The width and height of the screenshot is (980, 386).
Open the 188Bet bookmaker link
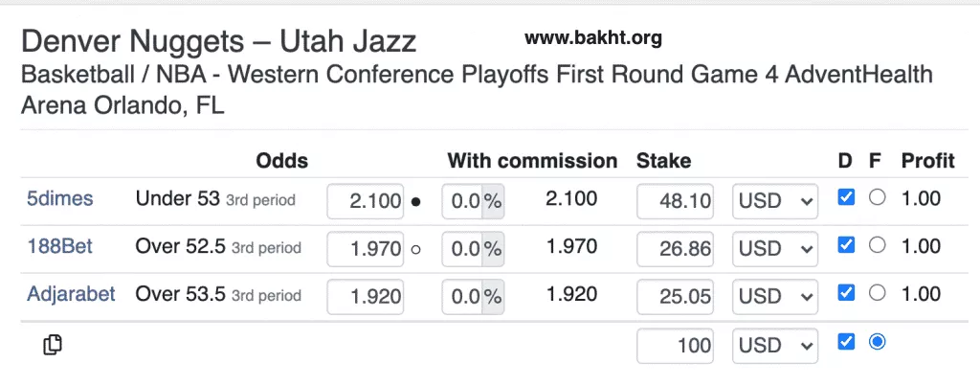pyautogui.click(x=59, y=247)
